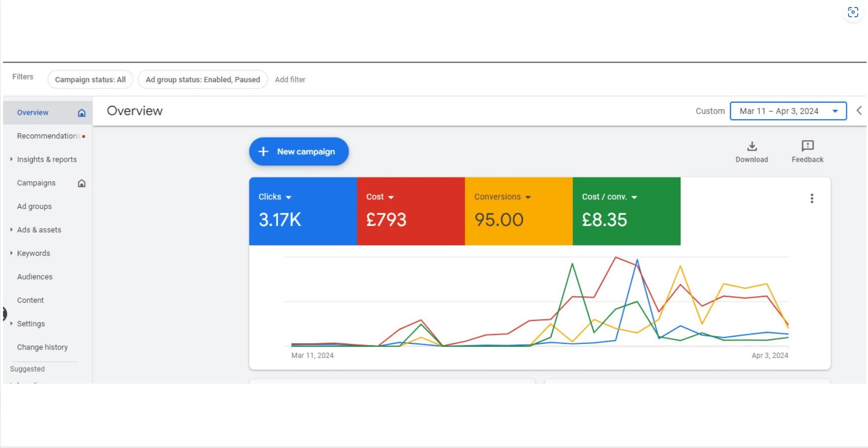This screenshot has height=448, width=868.
Task: Open Recommendations in the sidebar
Action: coord(48,136)
